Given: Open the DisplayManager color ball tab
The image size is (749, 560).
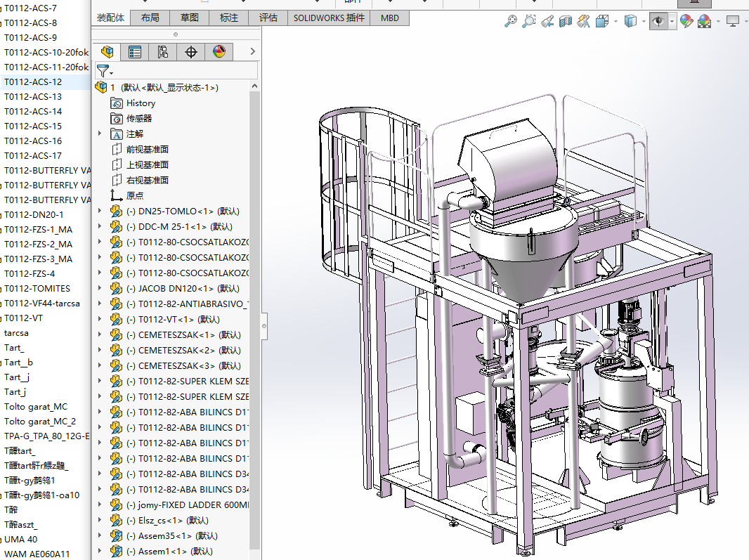Looking at the screenshot, I should coord(219,51).
